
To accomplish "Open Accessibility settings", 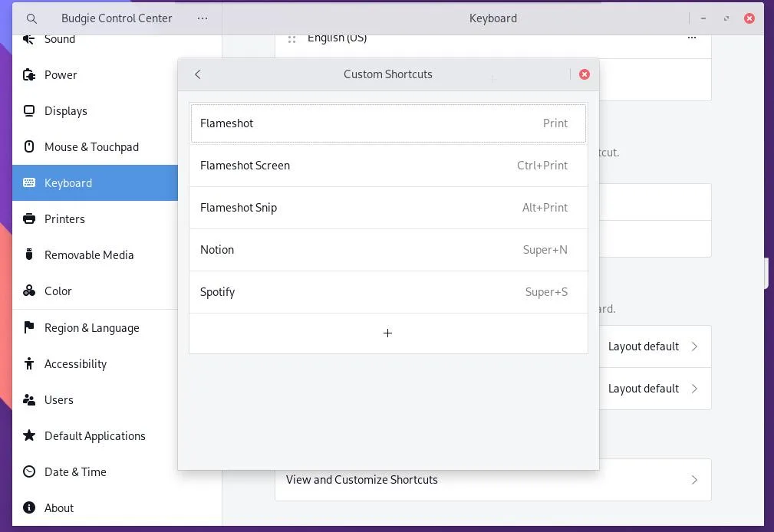I will pyautogui.click(x=75, y=363).
